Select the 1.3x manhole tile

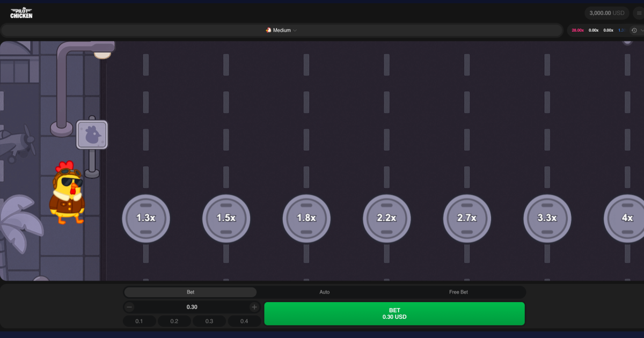tap(146, 218)
